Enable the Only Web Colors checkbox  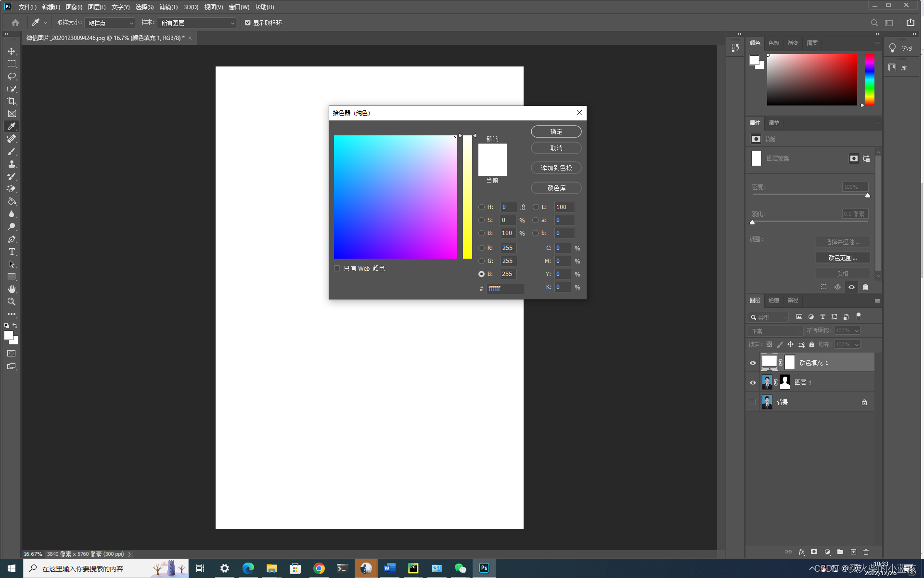(x=337, y=268)
